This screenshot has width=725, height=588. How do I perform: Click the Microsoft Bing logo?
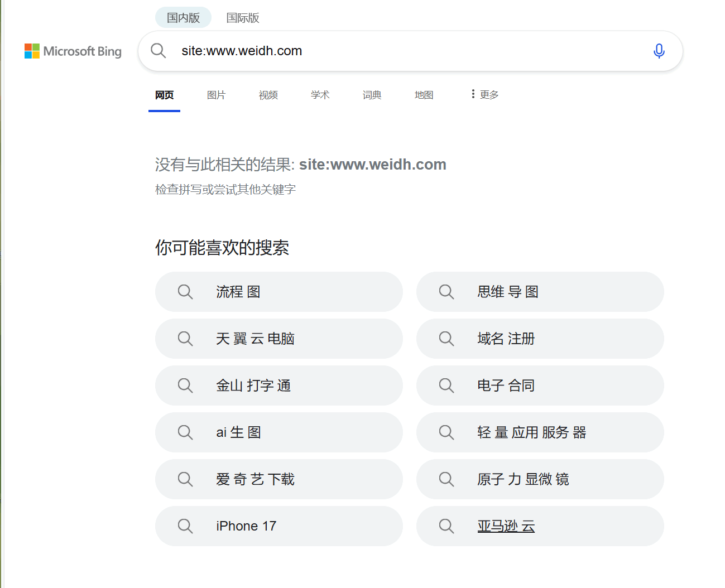73,51
